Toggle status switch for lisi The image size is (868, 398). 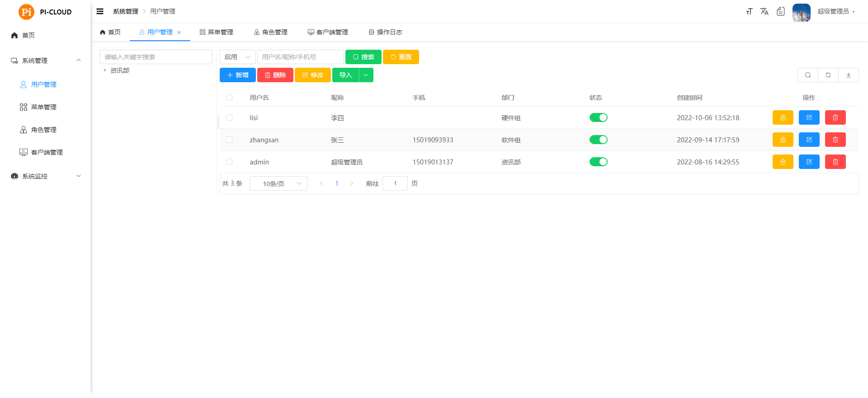[x=599, y=117]
